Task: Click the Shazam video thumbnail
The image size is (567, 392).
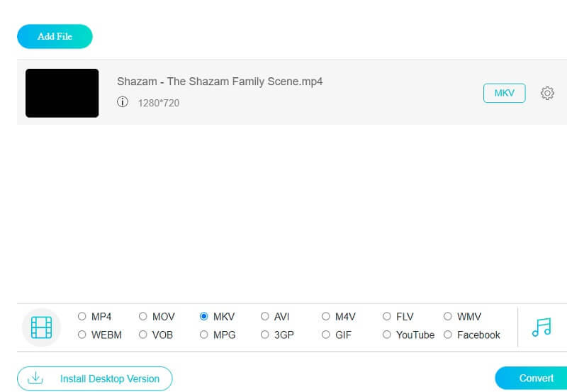Action: tap(62, 93)
